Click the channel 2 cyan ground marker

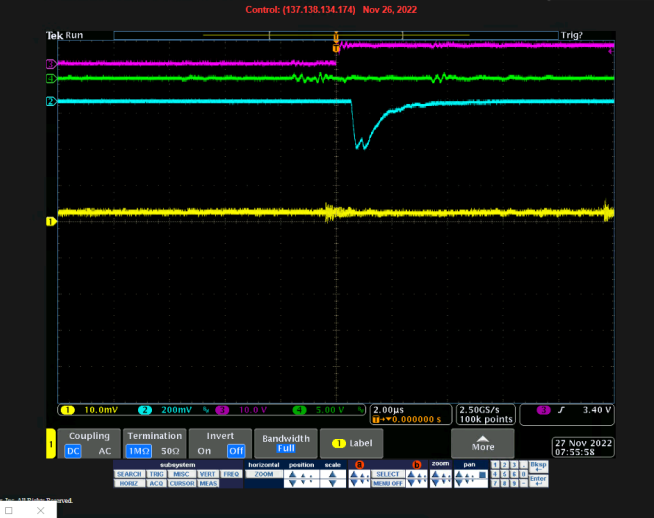coord(50,102)
